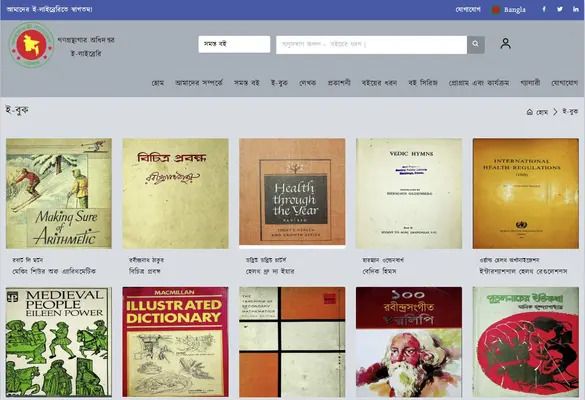Open the Medieval People book cover
Screen dimensions: 585x400
(59, 342)
